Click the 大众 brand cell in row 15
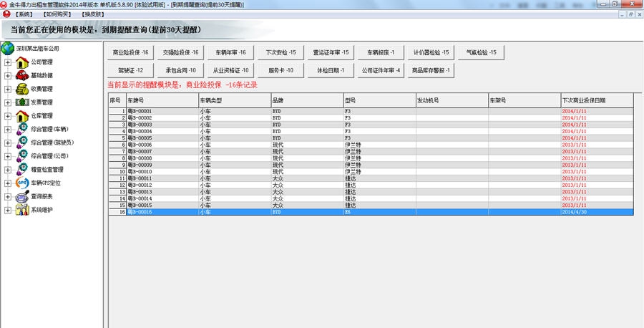This screenshot has width=644, height=328. [x=307, y=205]
